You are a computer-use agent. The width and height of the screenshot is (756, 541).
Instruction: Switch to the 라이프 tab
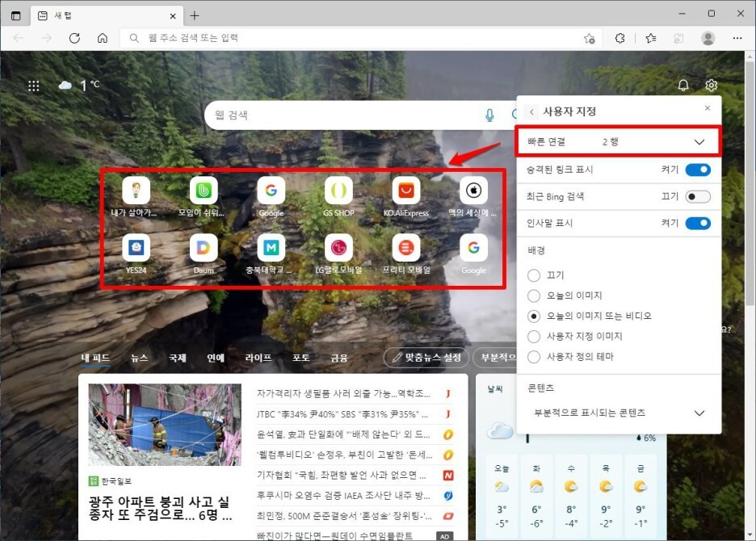[x=258, y=358]
